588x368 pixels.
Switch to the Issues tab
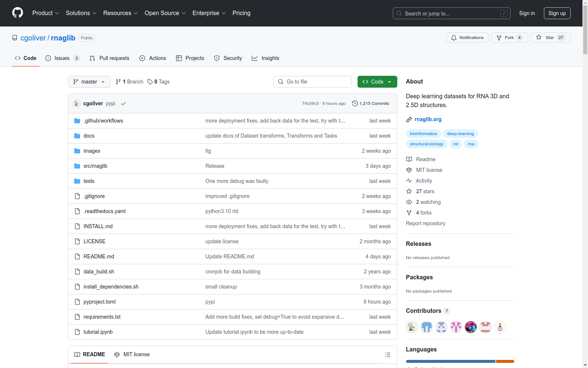click(x=62, y=58)
